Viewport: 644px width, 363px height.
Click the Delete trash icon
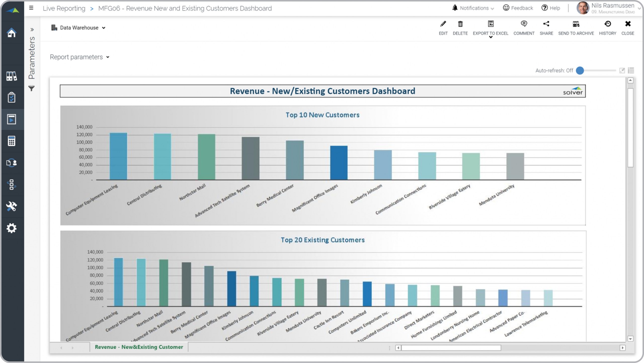point(460,24)
